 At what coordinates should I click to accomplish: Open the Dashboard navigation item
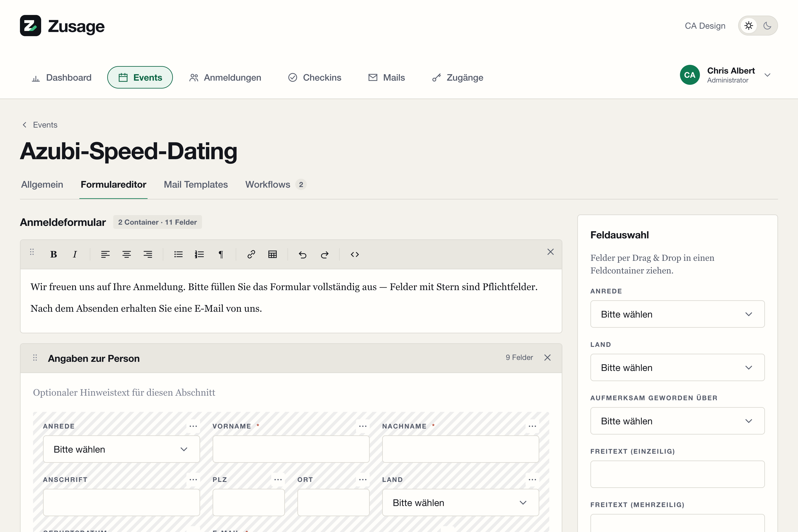tap(62, 77)
